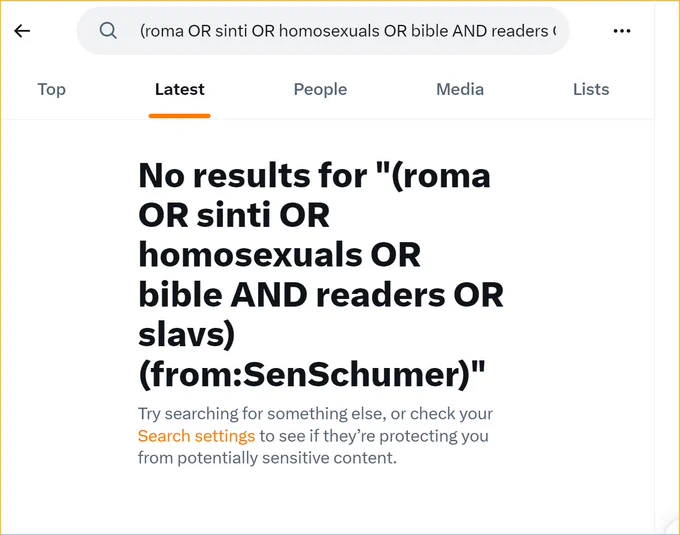The height and width of the screenshot is (535, 680).
Task: Click the 'No results for' heading line
Action: coord(314,176)
